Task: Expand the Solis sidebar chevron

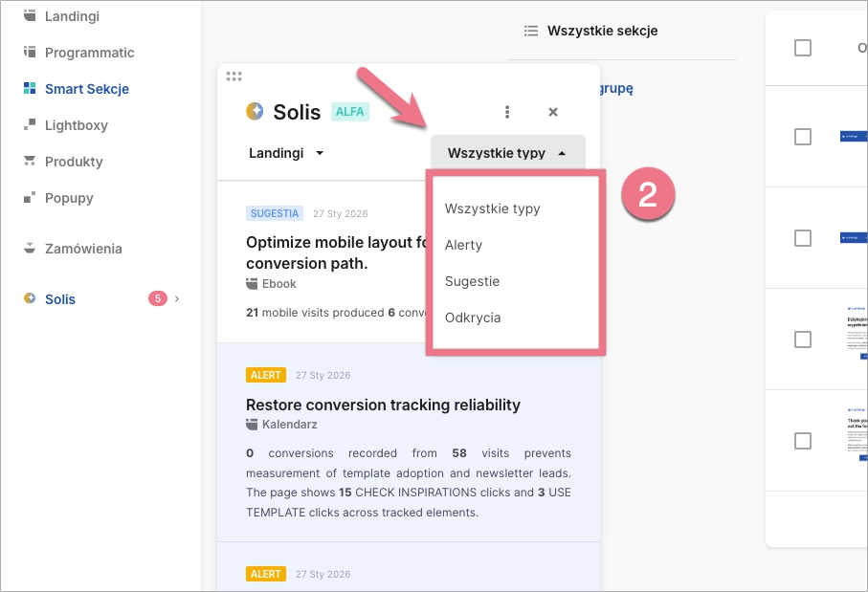Action: 177,299
